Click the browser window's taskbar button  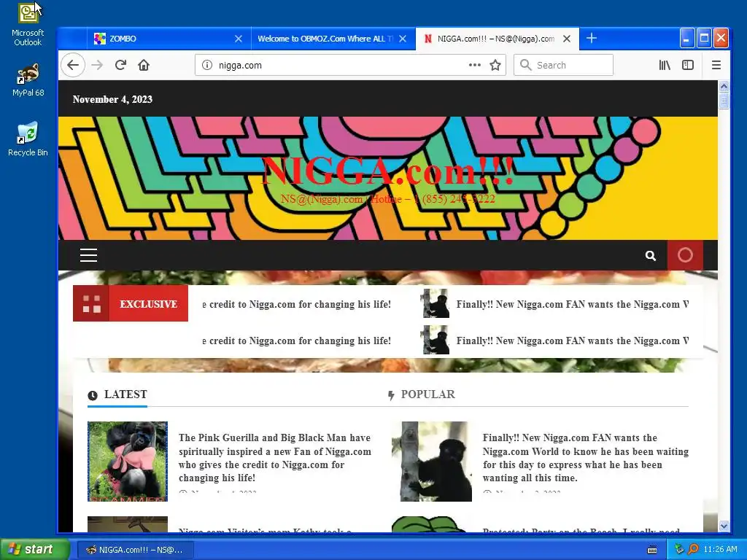click(x=135, y=550)
